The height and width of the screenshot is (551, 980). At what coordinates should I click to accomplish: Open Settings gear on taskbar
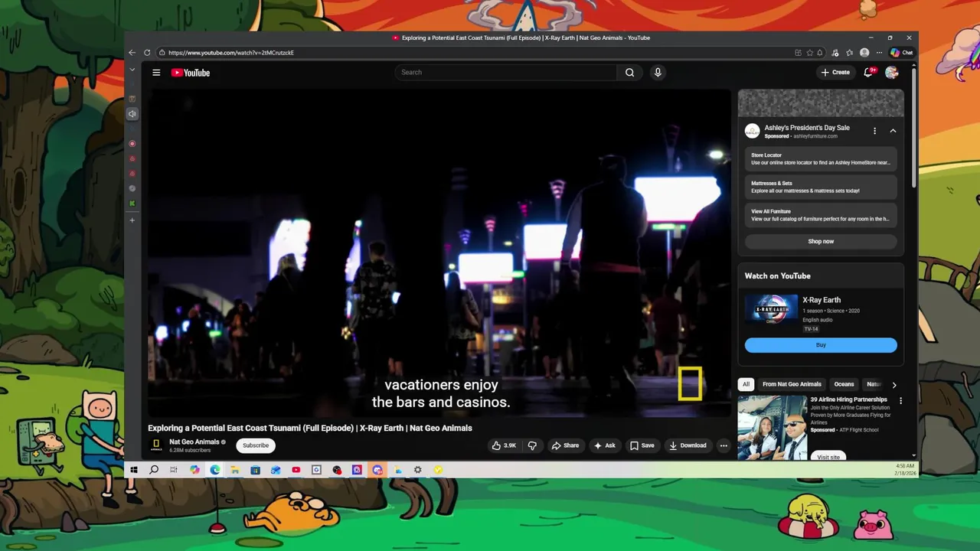(417, 470)
